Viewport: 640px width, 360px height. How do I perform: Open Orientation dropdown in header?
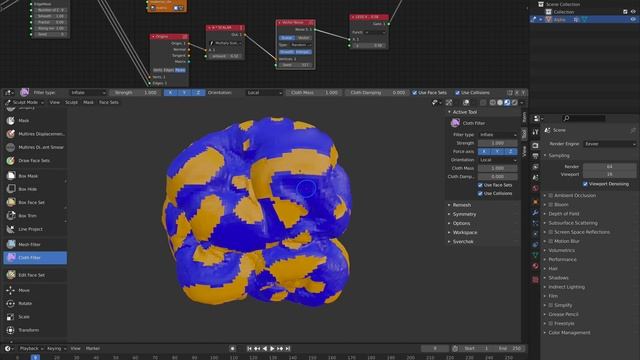point(264,93)
